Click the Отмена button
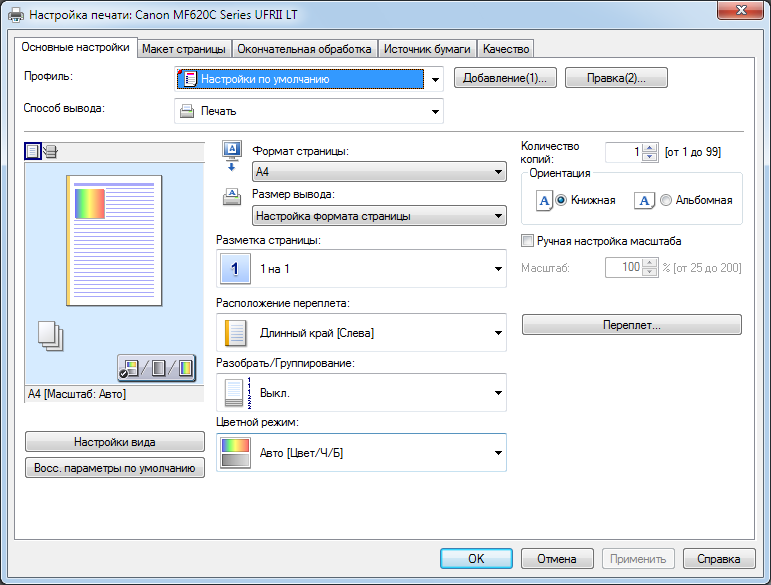The width and height of the screenshot is (771, 585). pyautogui.click(x=557, y=558)
